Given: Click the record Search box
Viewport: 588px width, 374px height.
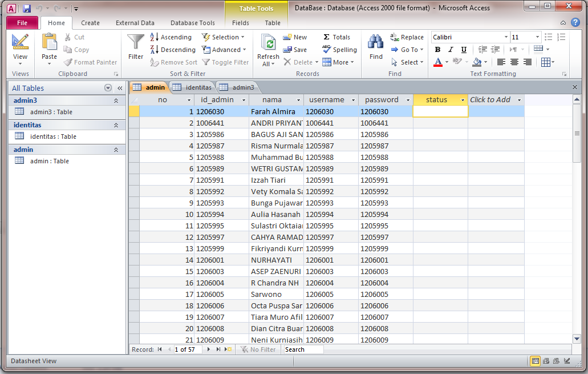Looking at the screenshot, I should click(x=303, y=349).
